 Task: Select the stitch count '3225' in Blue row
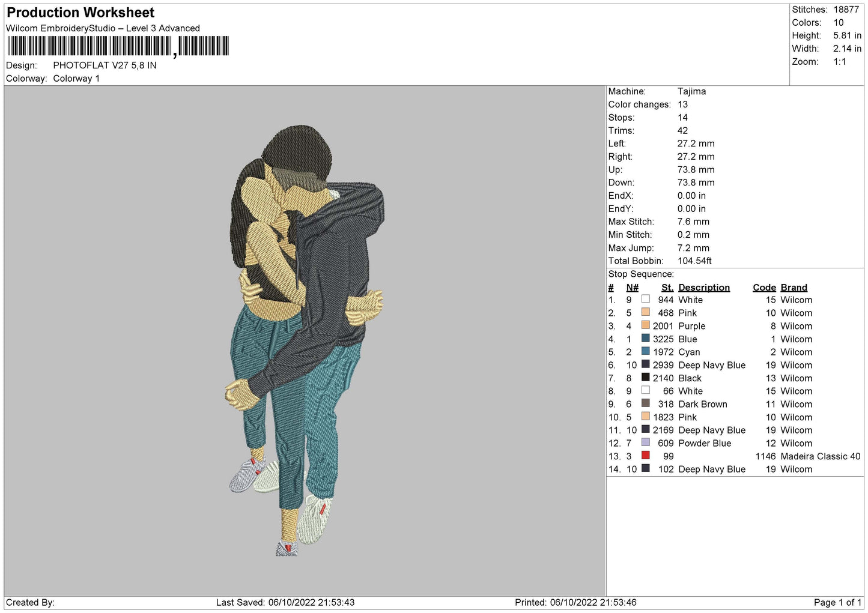(x=663, y=339)
